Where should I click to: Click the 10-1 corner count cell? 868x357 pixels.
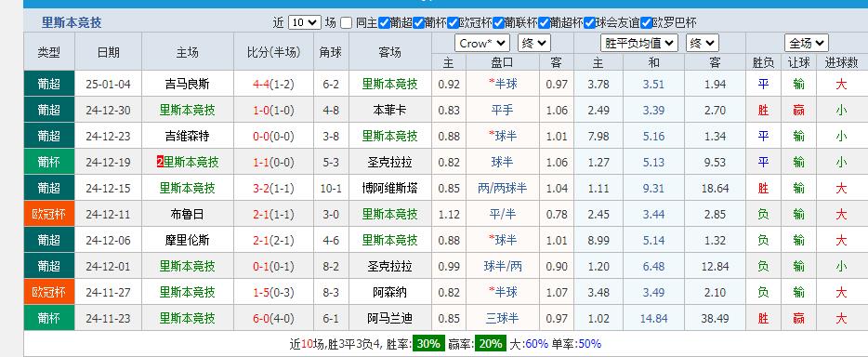click(331, 188)
